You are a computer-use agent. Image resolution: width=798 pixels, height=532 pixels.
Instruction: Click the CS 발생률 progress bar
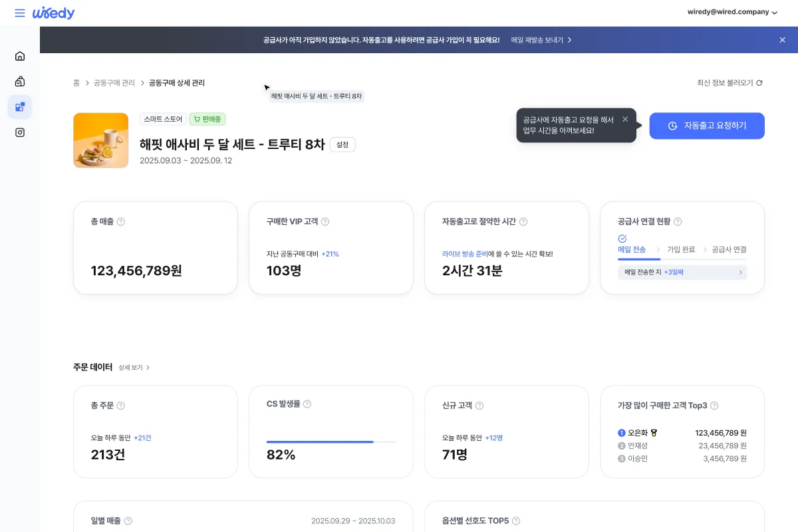click(x=331, y=442)
